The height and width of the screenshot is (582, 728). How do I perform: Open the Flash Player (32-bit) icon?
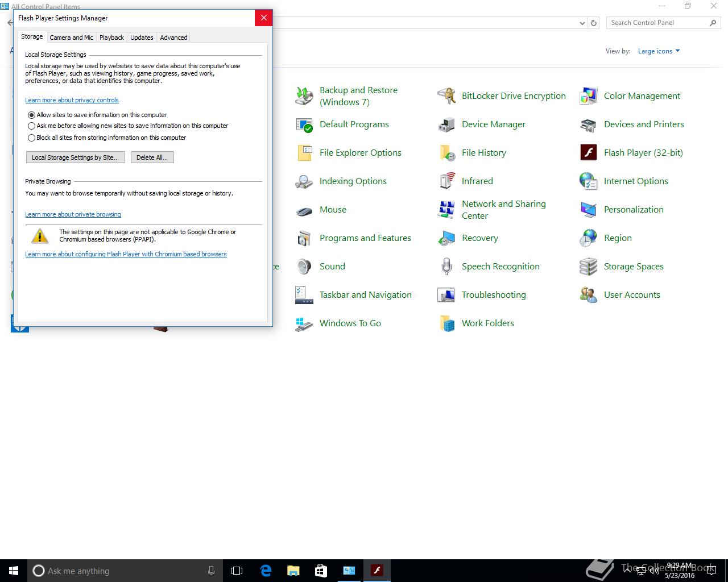(x=589, y=153)
